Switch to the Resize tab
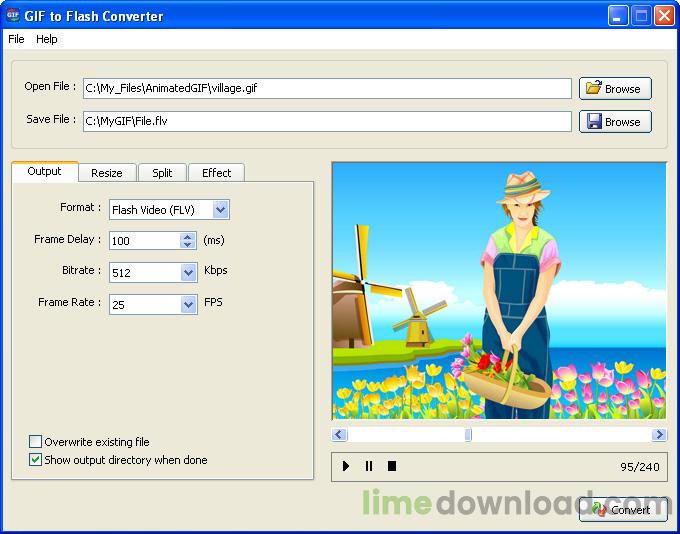 [107, 173]
